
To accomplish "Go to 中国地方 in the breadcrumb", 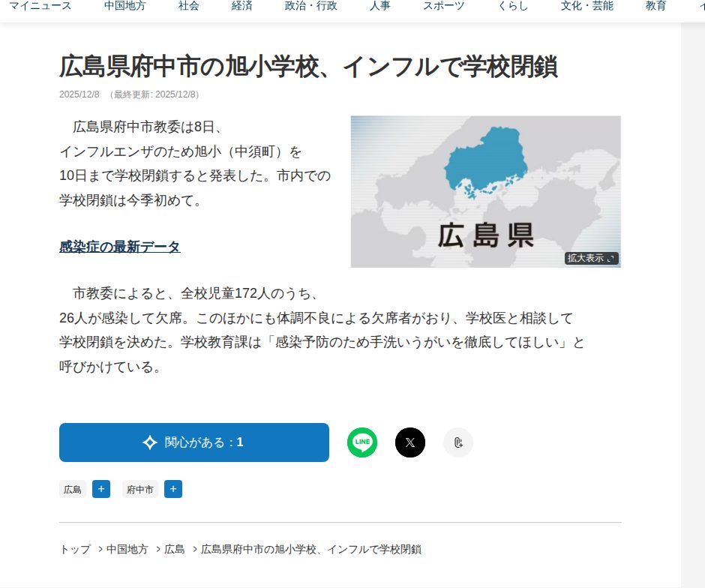I will click(x=127, y=549).
